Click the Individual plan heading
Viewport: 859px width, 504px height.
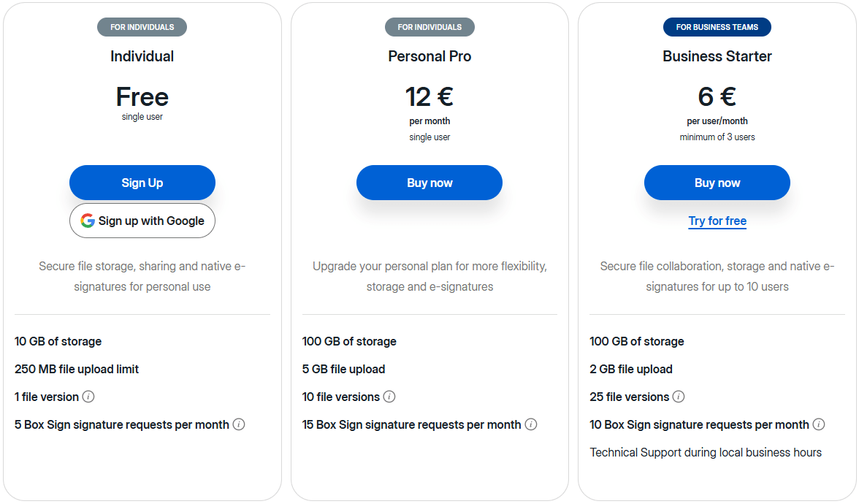point(142,56)
